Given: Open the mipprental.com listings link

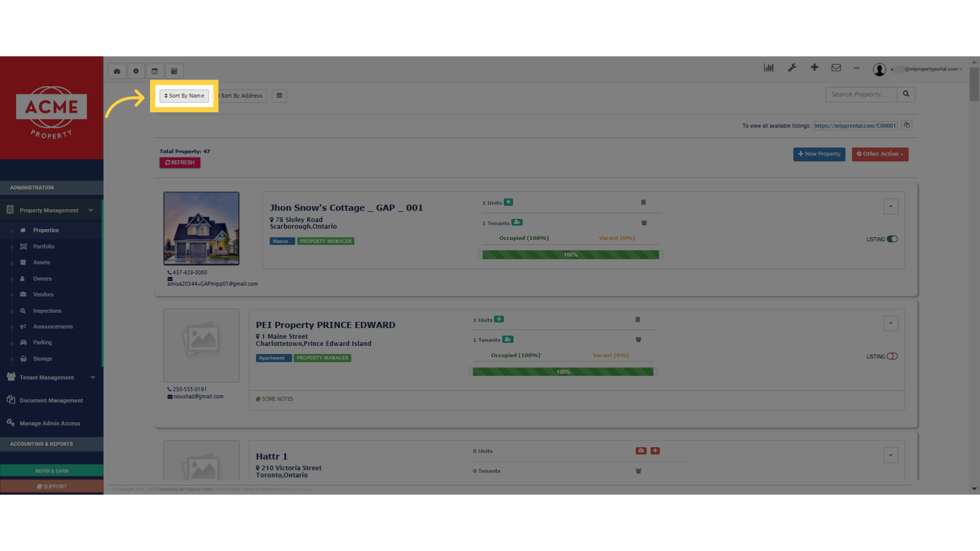Looking at the screenshot, I should pyautogui.click(x=855, y=126).
